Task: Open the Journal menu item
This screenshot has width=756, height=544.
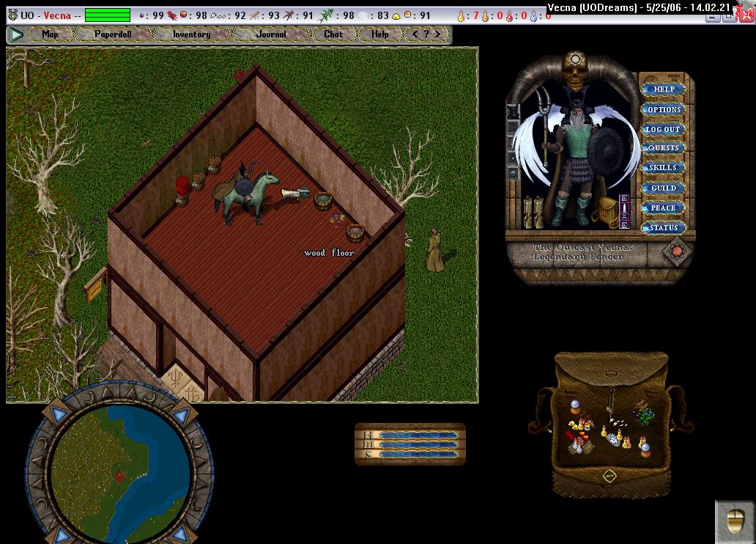Action: tap(271, 34)
